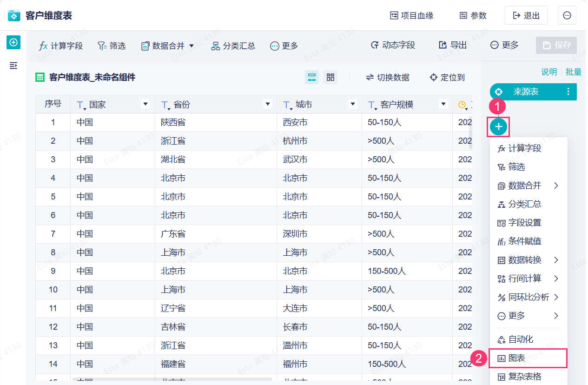
Task: Switch to the table list view icon
Action: (312, 77)
